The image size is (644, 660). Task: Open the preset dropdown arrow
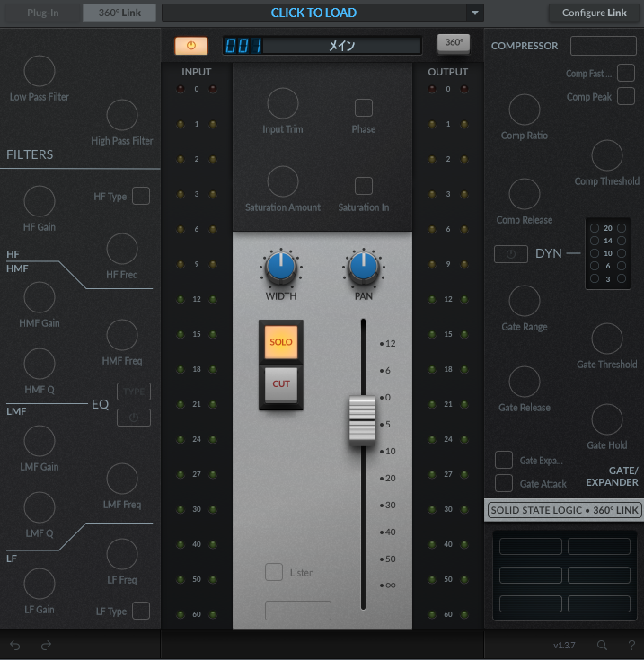coord(475,13)
